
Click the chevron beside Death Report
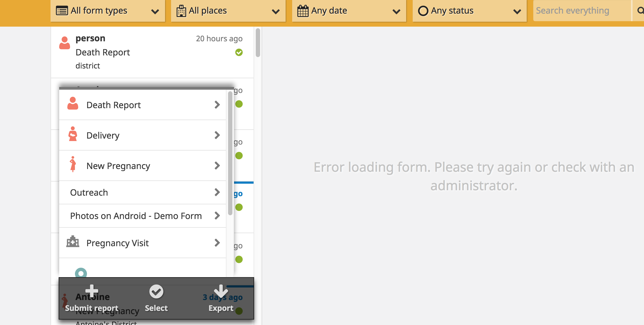tap(217, 105)
